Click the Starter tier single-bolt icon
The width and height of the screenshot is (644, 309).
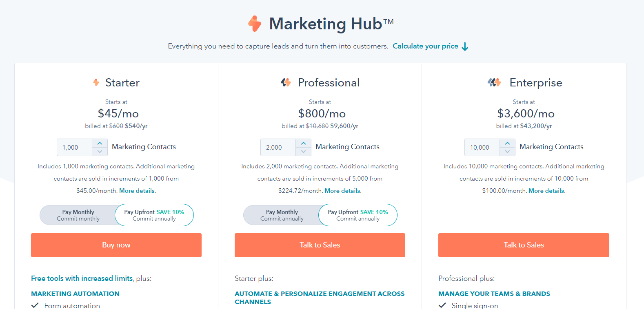coord(96,82)
